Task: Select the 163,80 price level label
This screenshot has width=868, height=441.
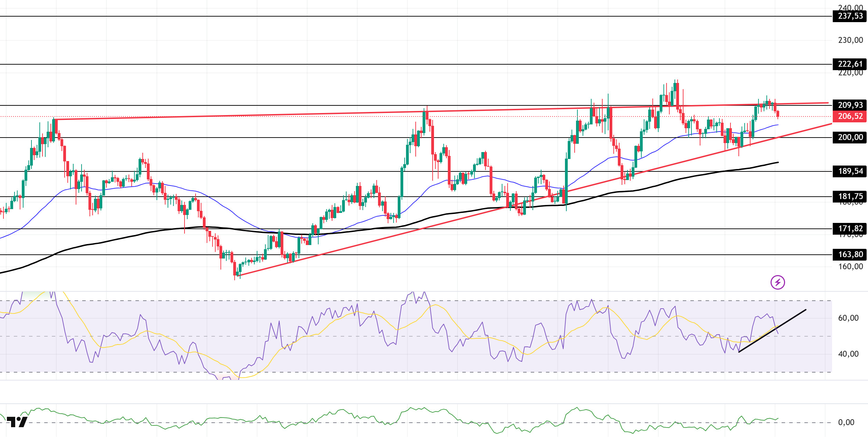Action: (850, 254)
